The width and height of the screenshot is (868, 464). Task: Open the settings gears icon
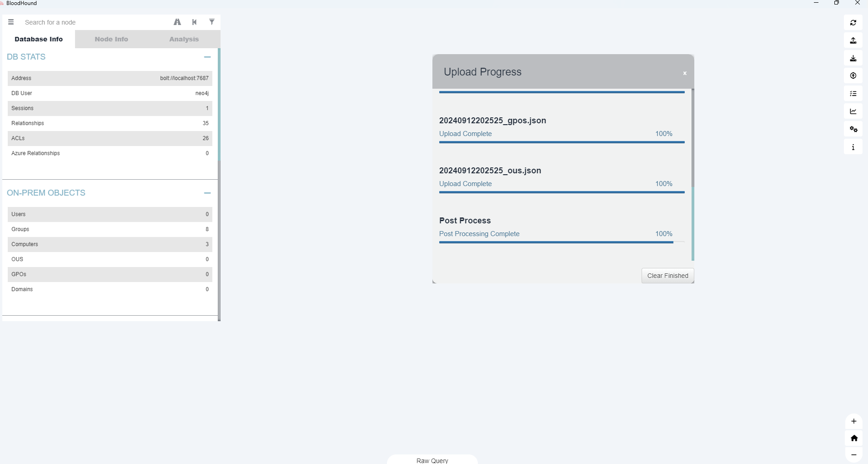(853, 129)
